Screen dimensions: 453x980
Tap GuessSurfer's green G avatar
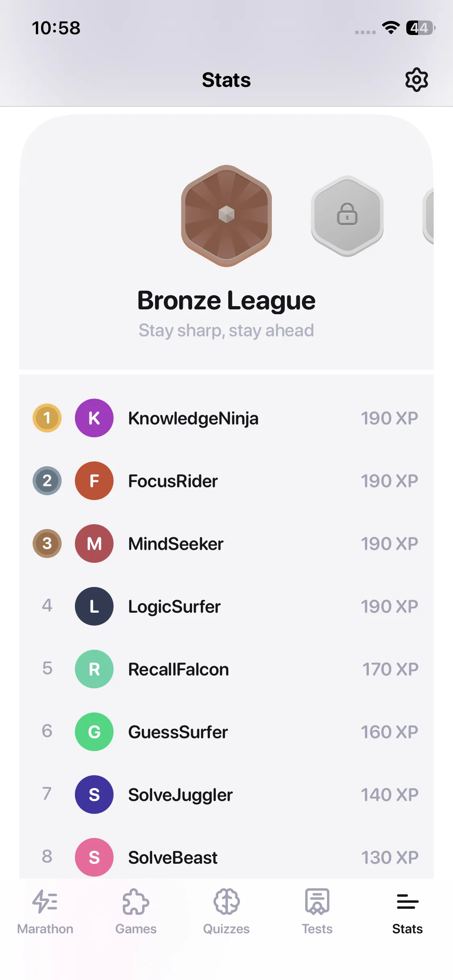click(94, 732)
